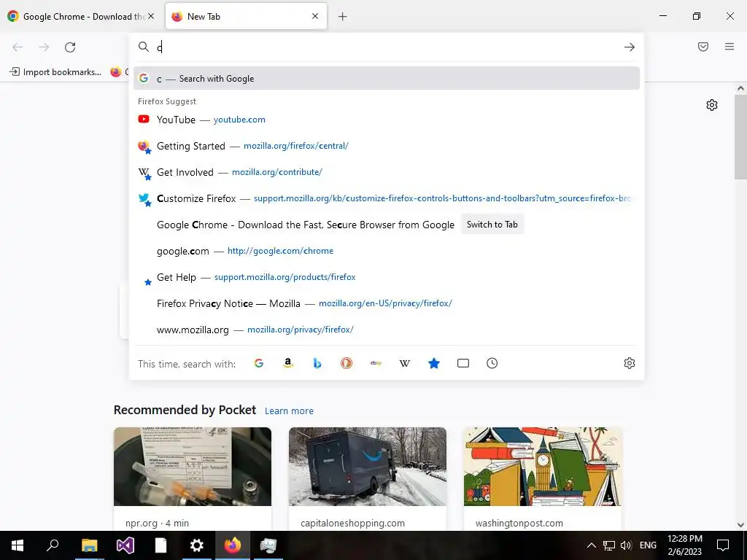Open Customize Firefox support suggestion
The height and width of the screenshot is (560, 747).
point(387,198)
